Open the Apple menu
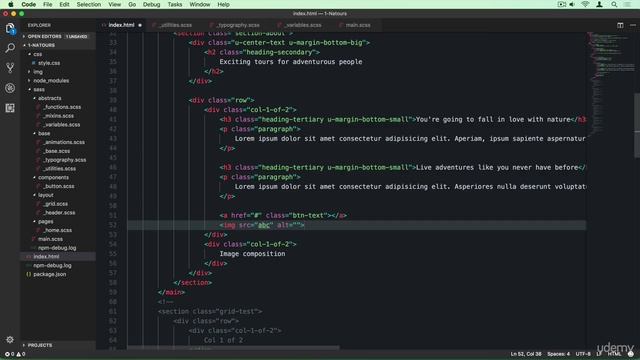Image resolution: width=640 pixels, height=360 pixels. tap(11, 4)
